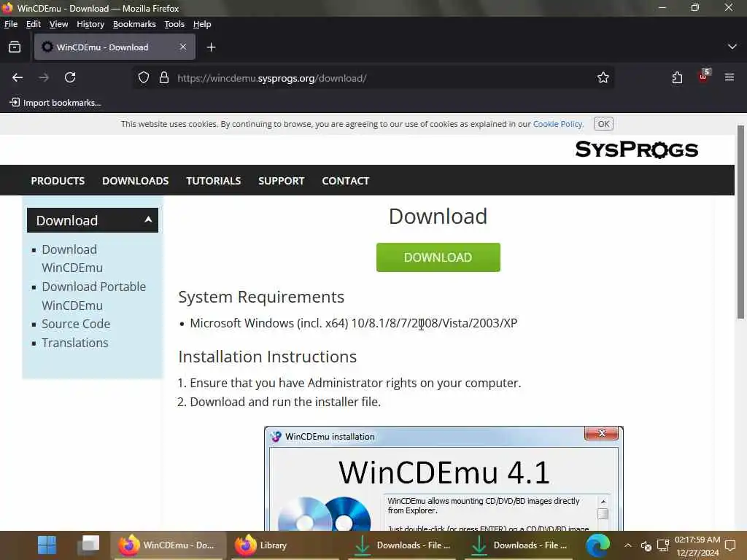
Task: Click the network tray icon
Action: [x=662, y=545]
